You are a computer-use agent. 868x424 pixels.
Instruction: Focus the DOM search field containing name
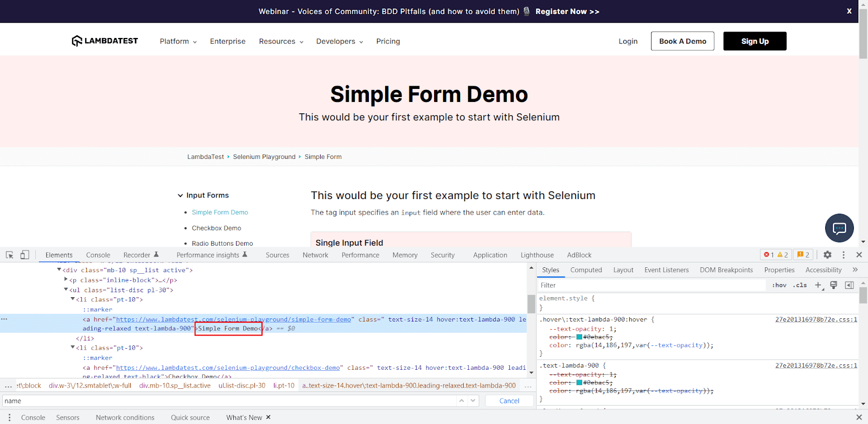[229, 401]
